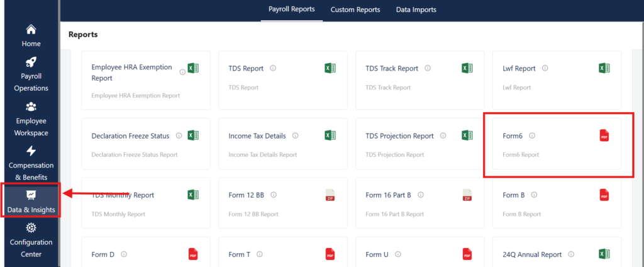Image resolution: width=644 pixels, height=267 pixels.
Task: Open Payroll Operations rocket icon
Action: pos(31,62)
